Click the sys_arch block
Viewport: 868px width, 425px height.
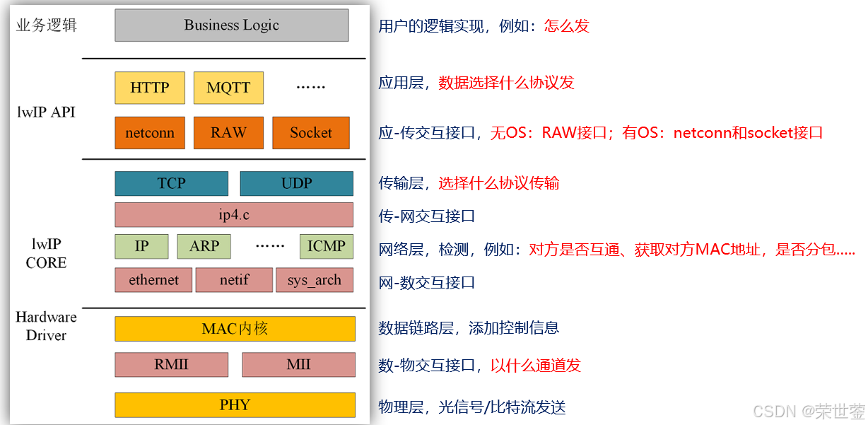[x=315, y=280]
